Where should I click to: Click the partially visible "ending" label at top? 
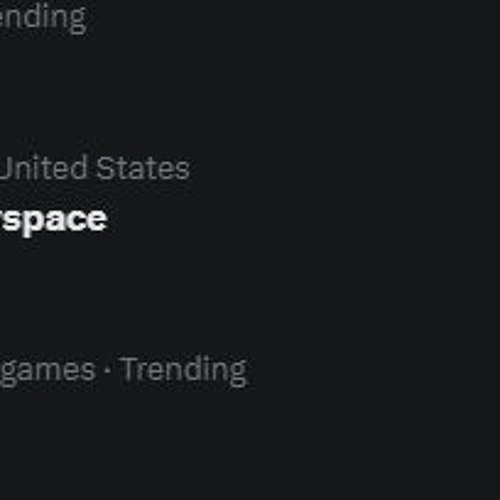(43, 18)
